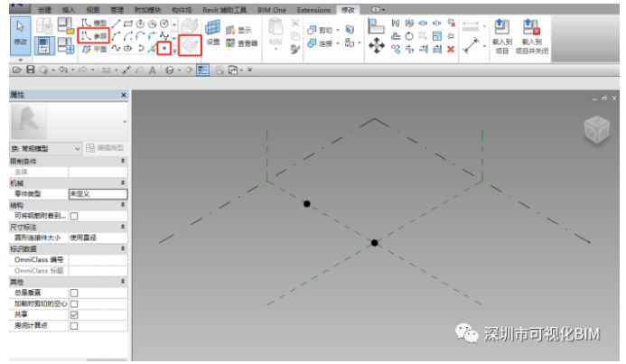Select the Circle draw tool
This screenshot has width=626, height=364.
[164, 24]
